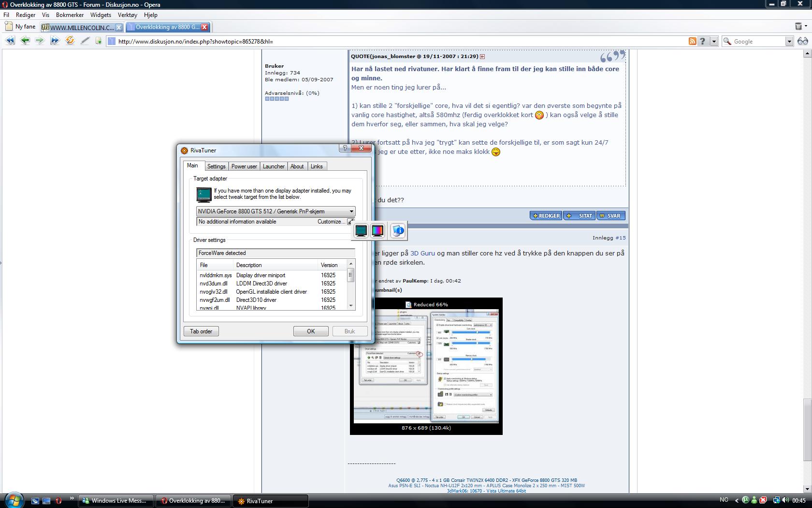
Task: Click the Opera quick launch icon
Action: 58,501
